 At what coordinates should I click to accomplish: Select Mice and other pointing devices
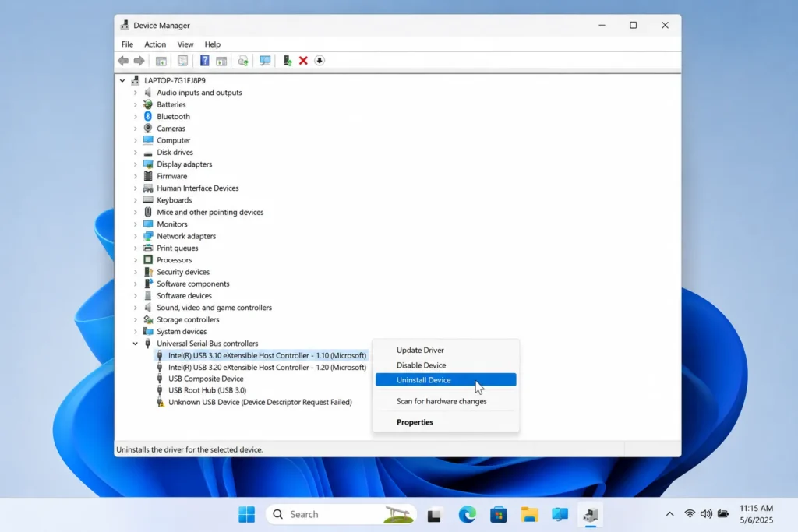[x=210, y=212]
